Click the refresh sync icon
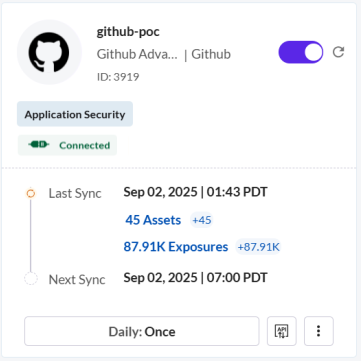The image size is (363, 362). [338, 52]
